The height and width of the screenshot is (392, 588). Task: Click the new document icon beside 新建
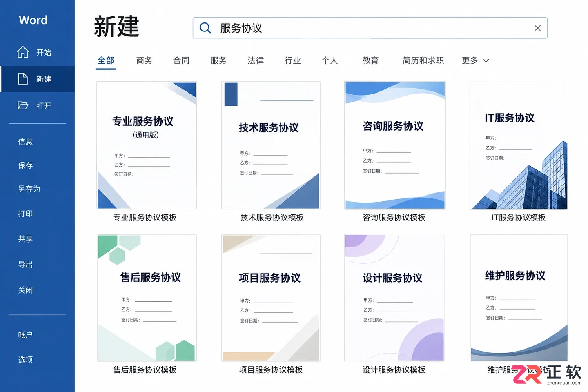pos(23,79)
